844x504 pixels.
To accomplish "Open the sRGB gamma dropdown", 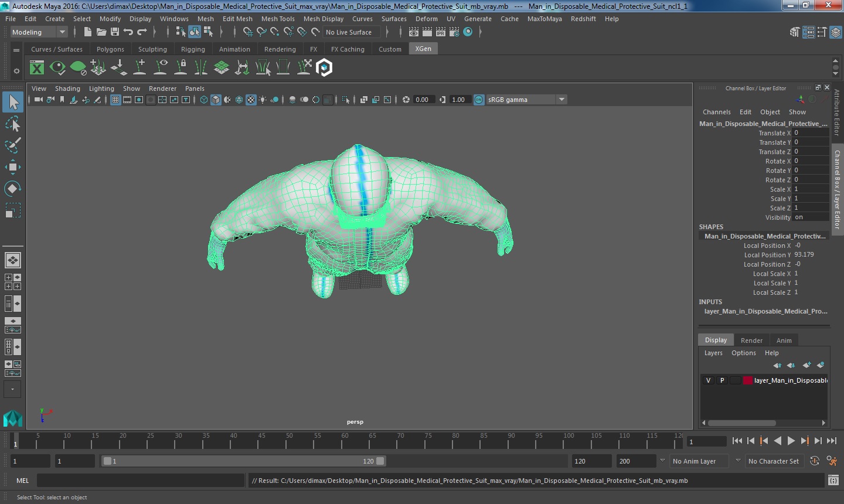I will point(526,100).
